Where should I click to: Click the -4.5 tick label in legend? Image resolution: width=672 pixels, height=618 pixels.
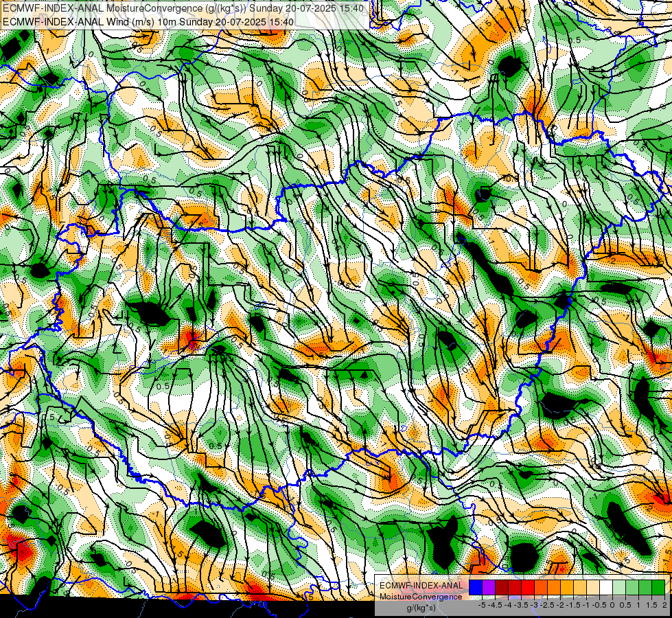[495, 605]
